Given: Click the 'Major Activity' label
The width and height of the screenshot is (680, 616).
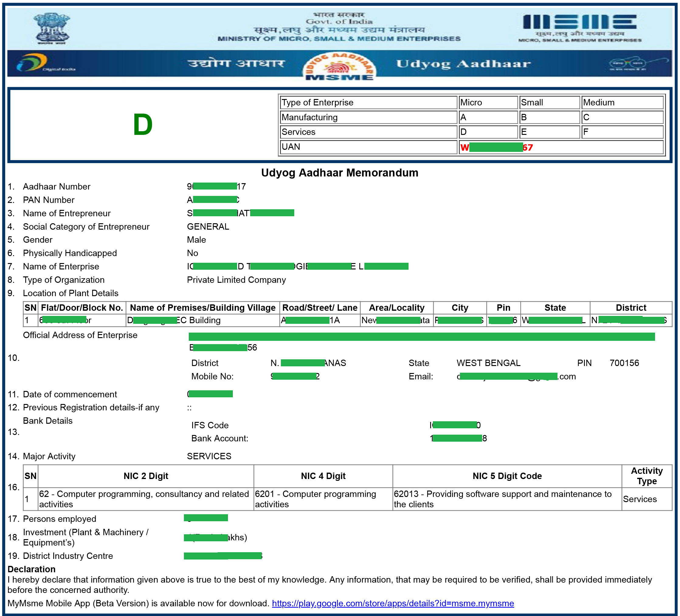Looking at the screenshot, I should click(x=49, y=456).
